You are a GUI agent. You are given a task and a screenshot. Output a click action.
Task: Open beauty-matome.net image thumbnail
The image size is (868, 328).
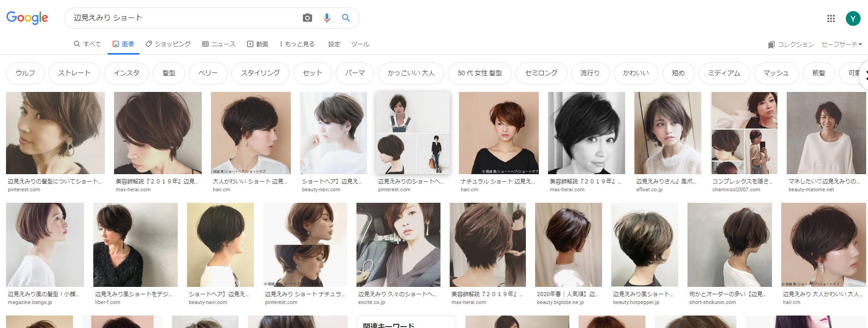826,133
